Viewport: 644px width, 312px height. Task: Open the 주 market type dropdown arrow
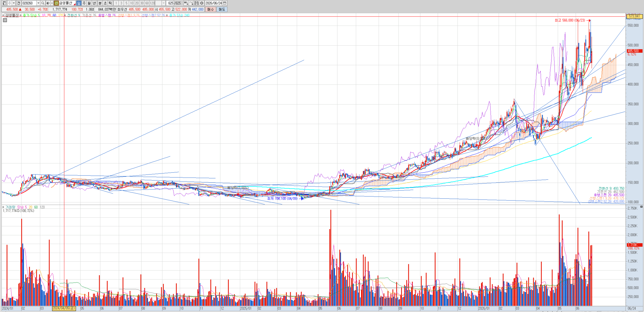point(14,3)
